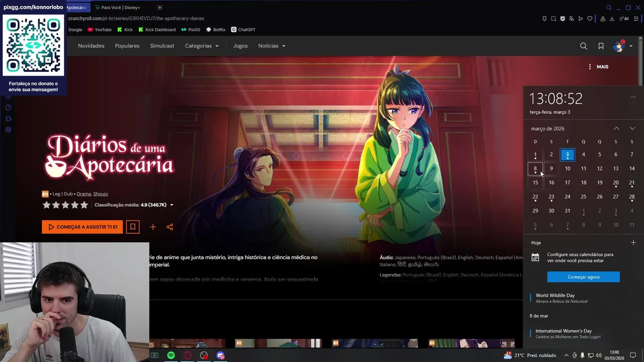Open the Drama genre link

point(84,194)
